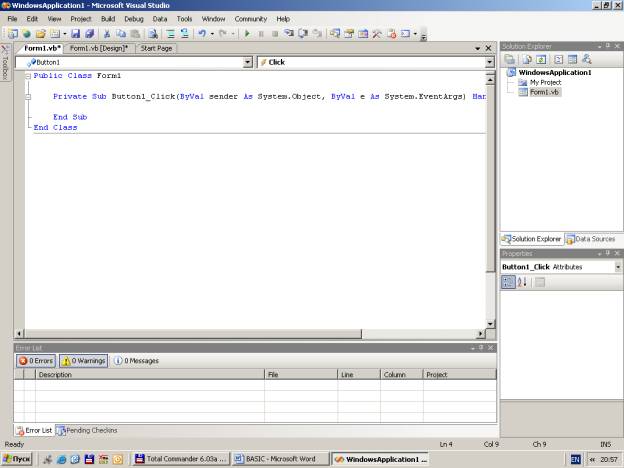Click the Find in files icon
This screenshot has height=468, width=624.
(x=153, y=34)
